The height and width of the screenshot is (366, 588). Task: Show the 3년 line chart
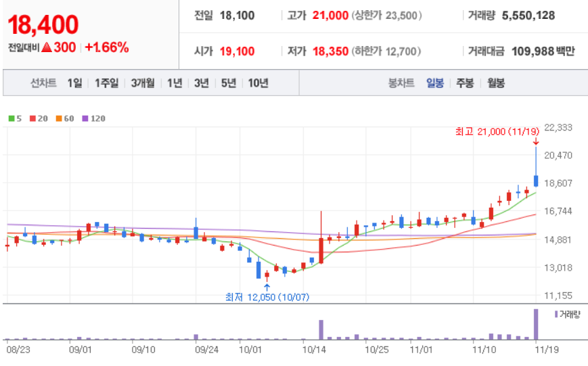[x=202, y=83]
